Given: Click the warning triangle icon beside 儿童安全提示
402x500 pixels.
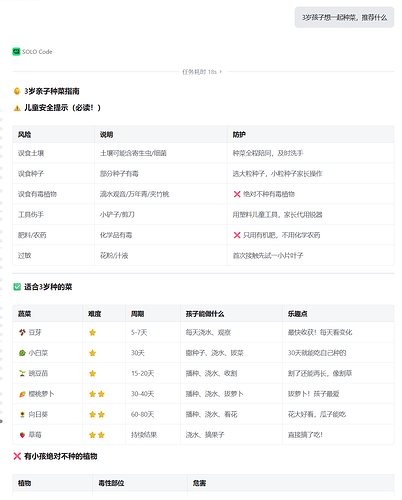Looking at the screenshot, I should tap(17, 108).
